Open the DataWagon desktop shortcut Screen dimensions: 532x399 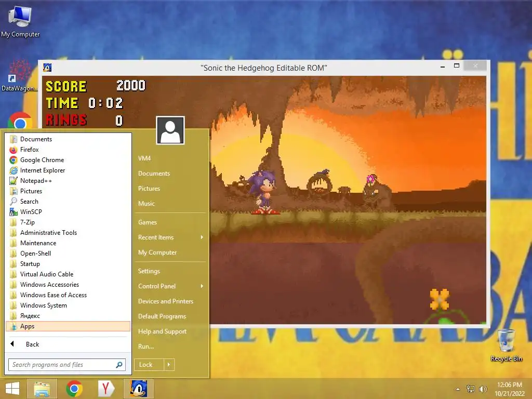(19, 76)
